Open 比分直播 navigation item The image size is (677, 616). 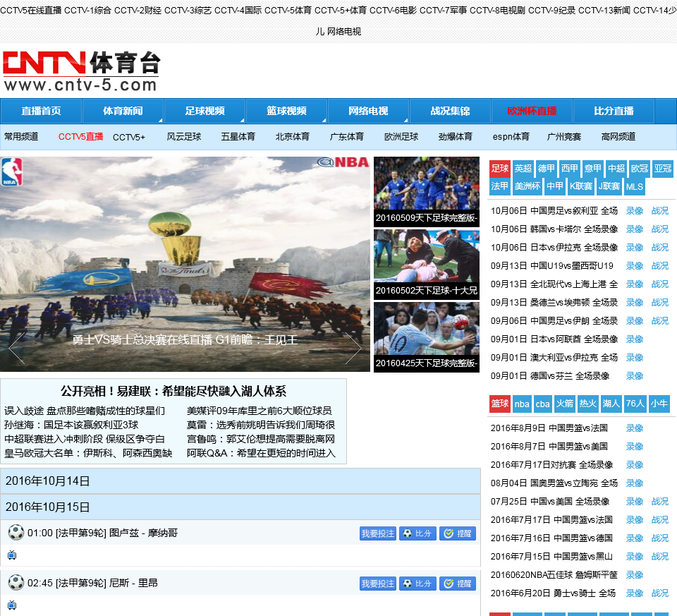point(614,111)
